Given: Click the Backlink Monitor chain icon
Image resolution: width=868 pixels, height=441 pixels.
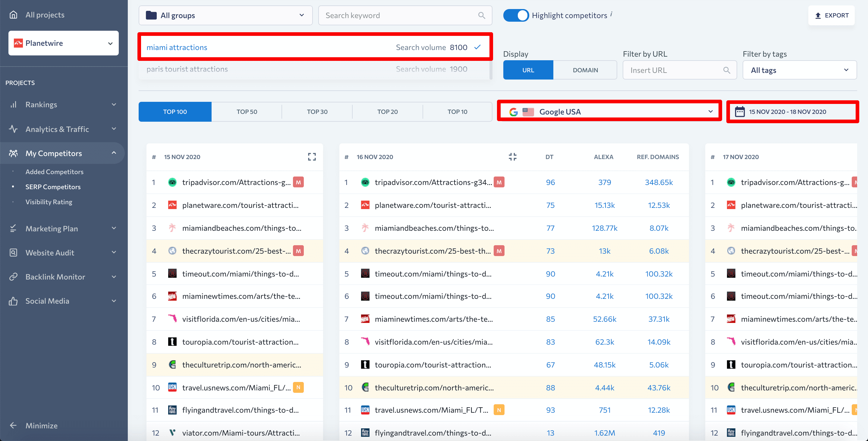Looking at the screenshot, I should 13,277.
